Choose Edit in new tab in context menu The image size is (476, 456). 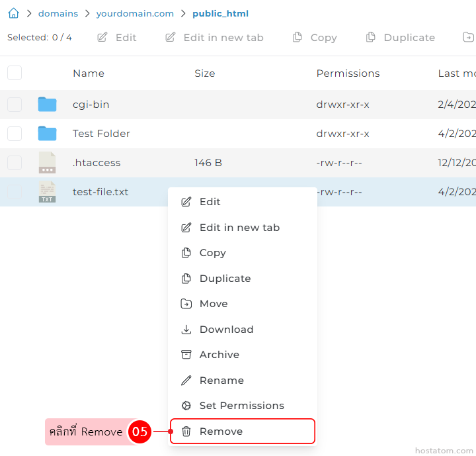click(x=242, y=228)
